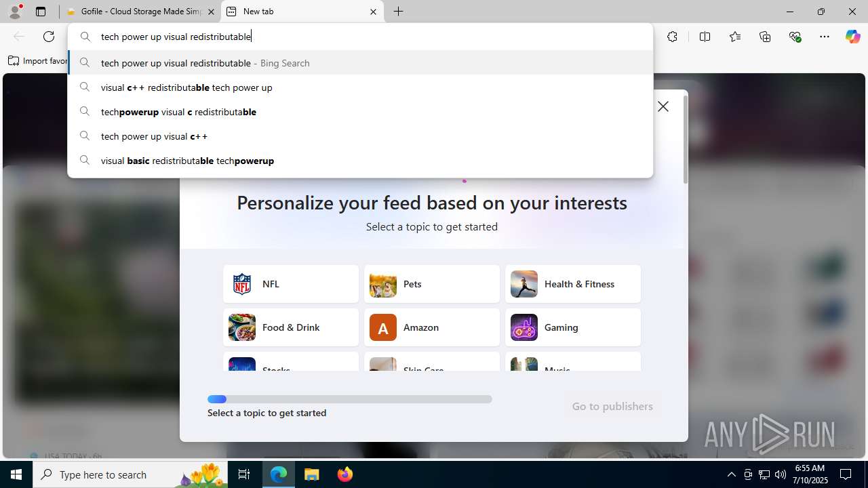The height and width of the screenshot is (488, 868).
Task: Open Microsoft Edge on the taskbar
Action: pos(279,474)
